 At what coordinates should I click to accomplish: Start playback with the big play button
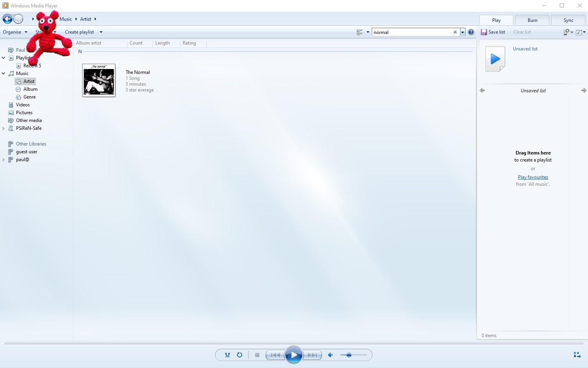click(294, 355)
